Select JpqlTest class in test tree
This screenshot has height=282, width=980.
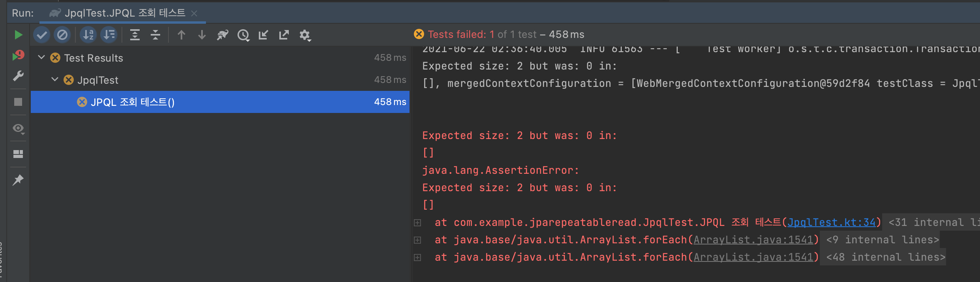(x=220, y=80)
